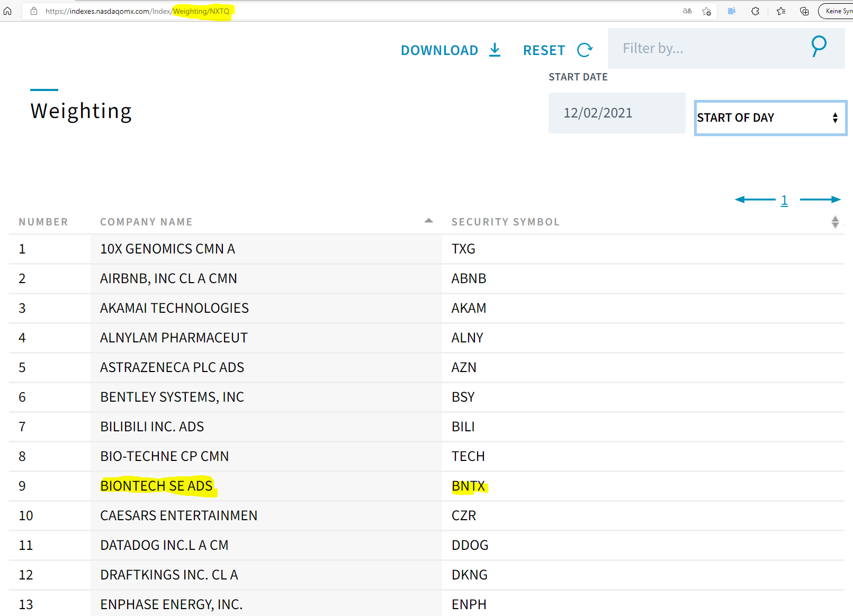This screenshot has width=853, height=616.
Task: Click the BSY security symbol
Action: (463, 397)
